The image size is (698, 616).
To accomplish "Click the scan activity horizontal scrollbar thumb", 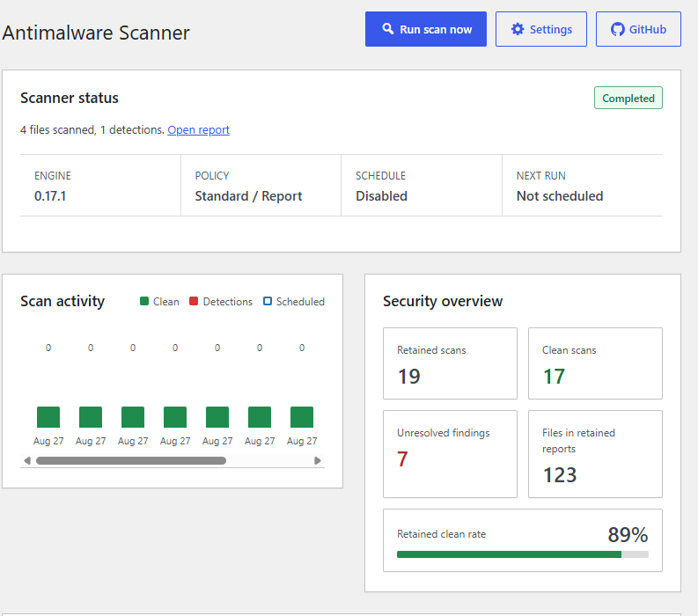I will click(131, 460).
